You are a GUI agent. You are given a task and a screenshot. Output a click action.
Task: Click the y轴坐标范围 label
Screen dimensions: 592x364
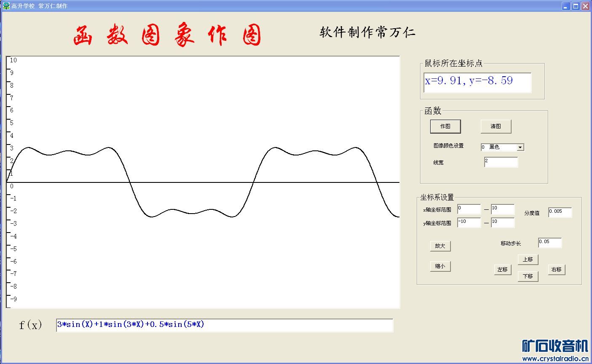click(x=437, y=223)
